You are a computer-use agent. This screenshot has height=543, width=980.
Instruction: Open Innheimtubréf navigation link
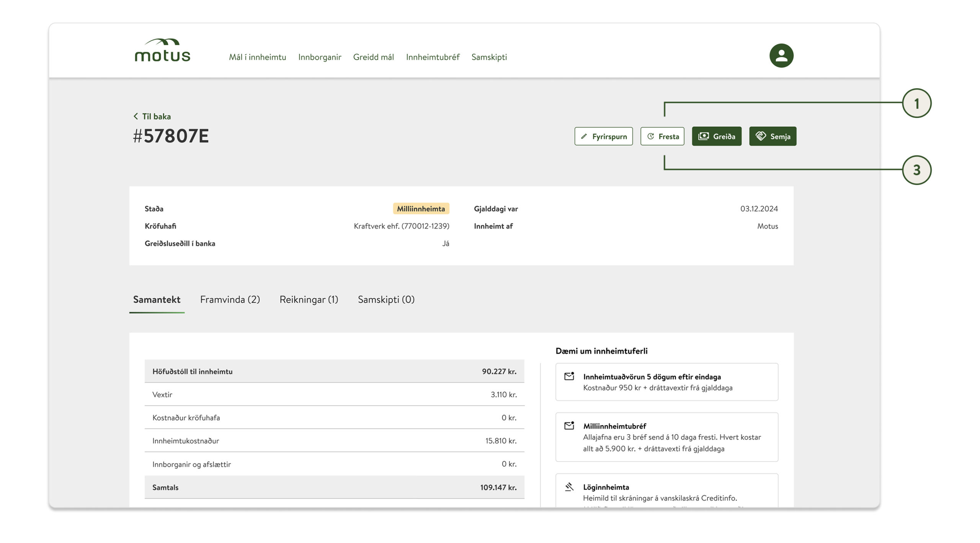tap(432, 57)
